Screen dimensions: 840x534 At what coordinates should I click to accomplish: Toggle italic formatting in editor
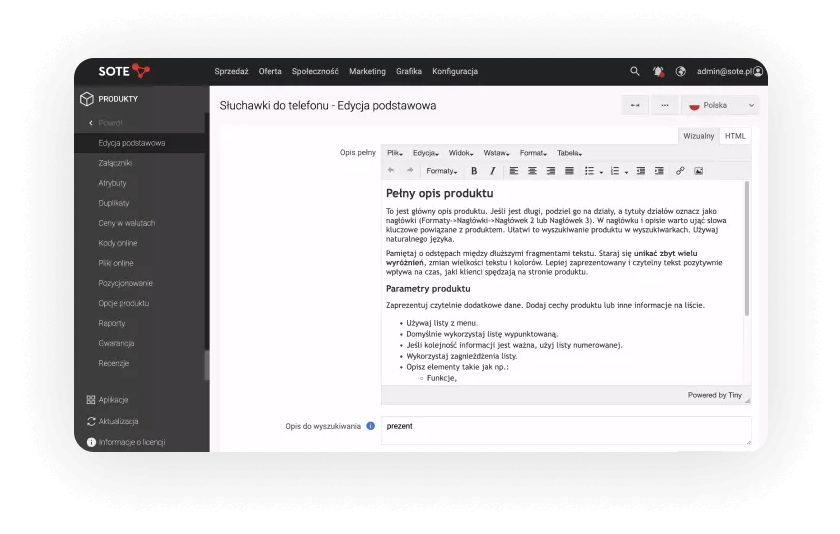tap(492, 171)
